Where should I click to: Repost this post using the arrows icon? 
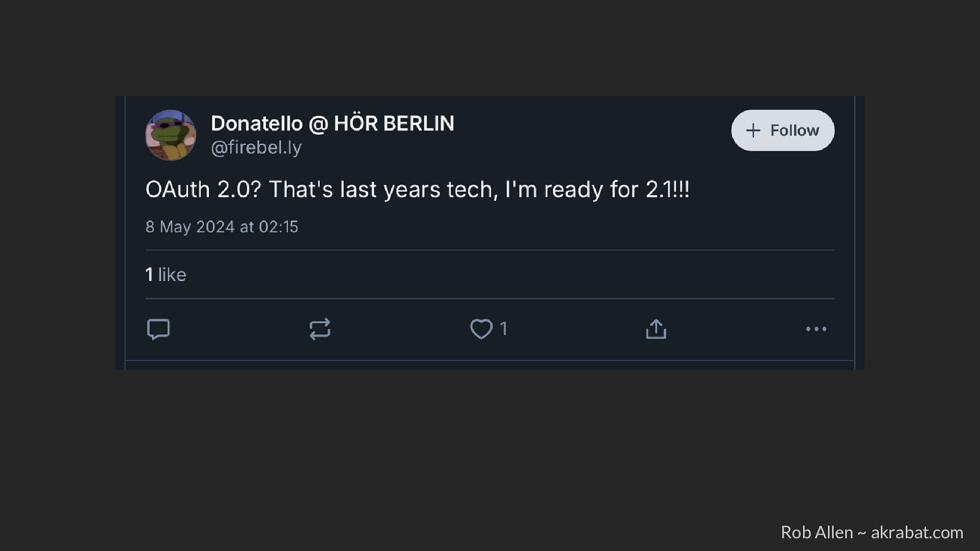pos(320,329)
